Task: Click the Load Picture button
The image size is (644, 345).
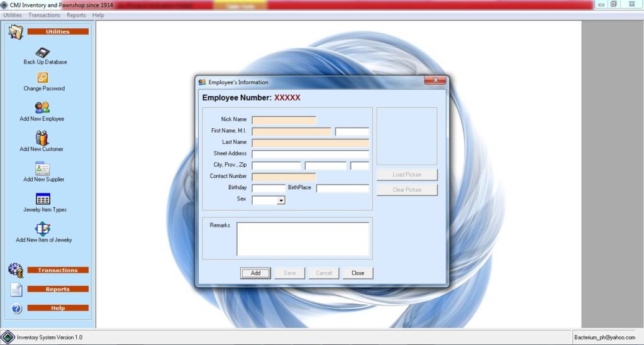Action: point(407,174)
